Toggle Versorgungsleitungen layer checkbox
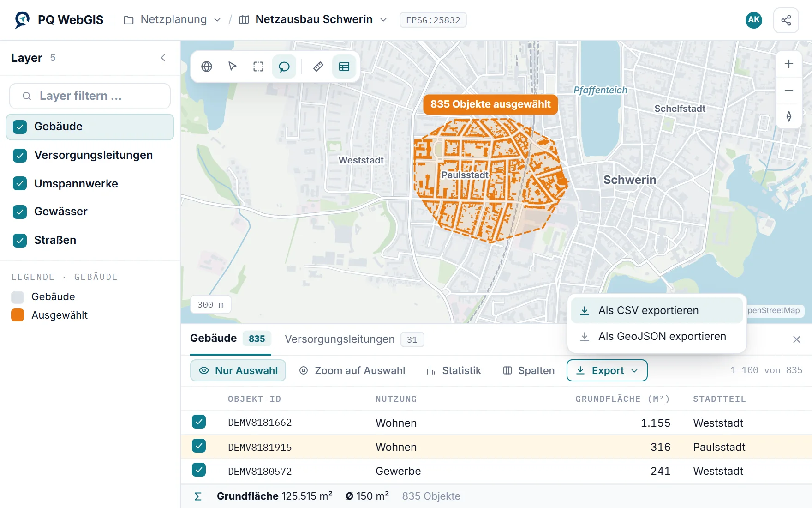This screenshot has height=508, width=812. tap(20, 156)
